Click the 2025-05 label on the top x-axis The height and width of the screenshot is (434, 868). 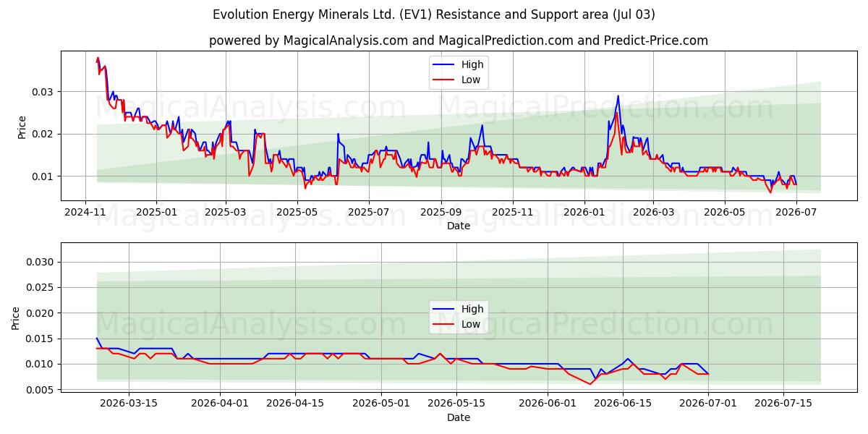point(297,212)
